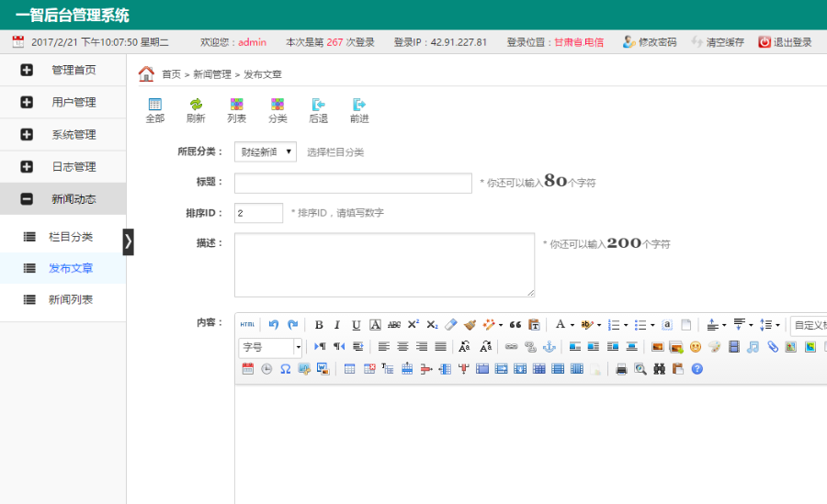The height and width of the screenshot is (504, 827).
Task: Open text highlight color dropdown arrow
Action: (598, 325)
